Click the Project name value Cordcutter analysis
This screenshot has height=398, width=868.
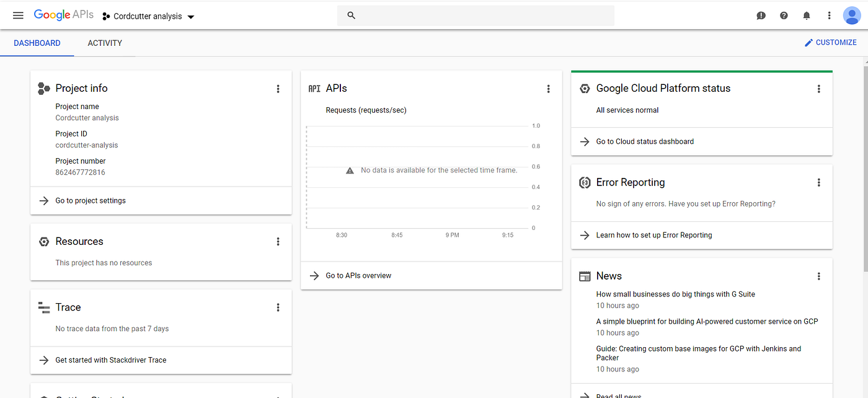tap(87, 118)
